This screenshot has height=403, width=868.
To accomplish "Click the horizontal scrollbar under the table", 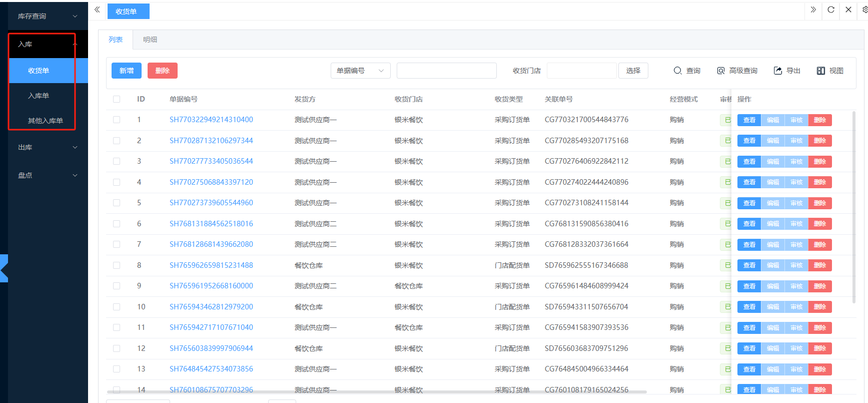I will point(376,391).
